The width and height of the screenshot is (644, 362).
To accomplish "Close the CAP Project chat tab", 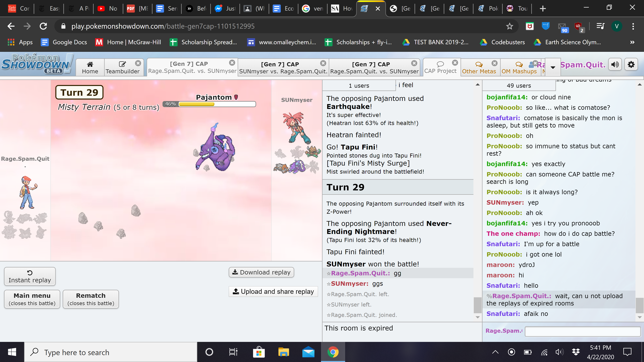I will tap(455, 63).
